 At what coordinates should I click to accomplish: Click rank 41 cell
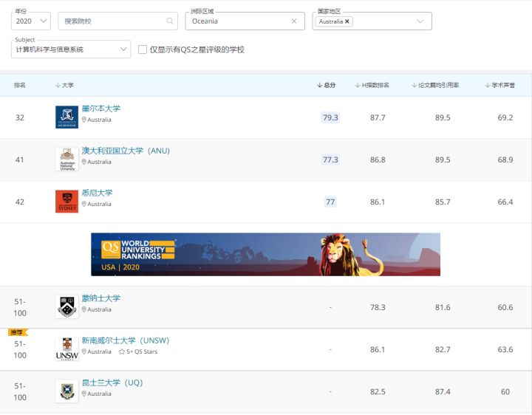[x=20, y=160]
